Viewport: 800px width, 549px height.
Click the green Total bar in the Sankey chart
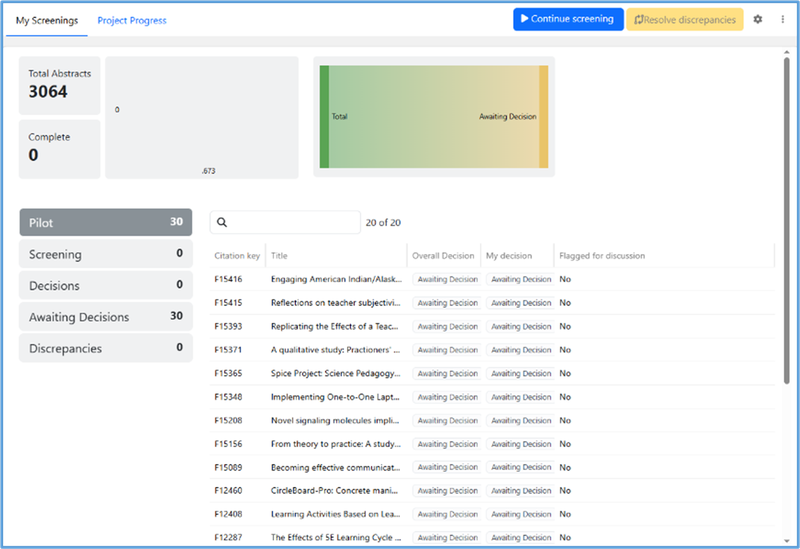click(324, 116)
